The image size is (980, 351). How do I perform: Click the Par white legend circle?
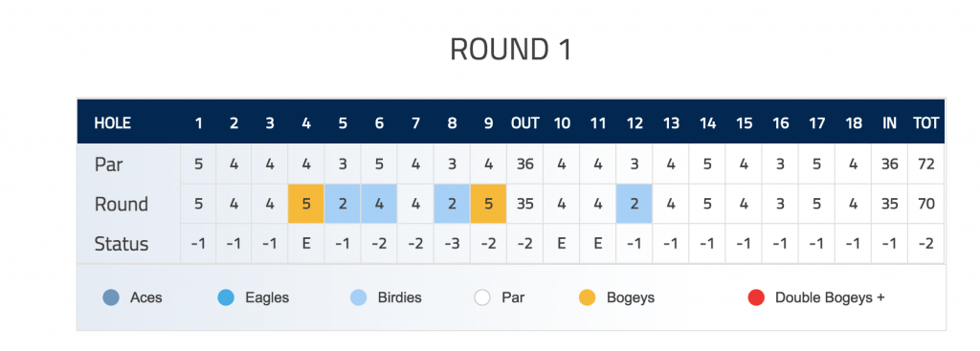coord(482,297)
